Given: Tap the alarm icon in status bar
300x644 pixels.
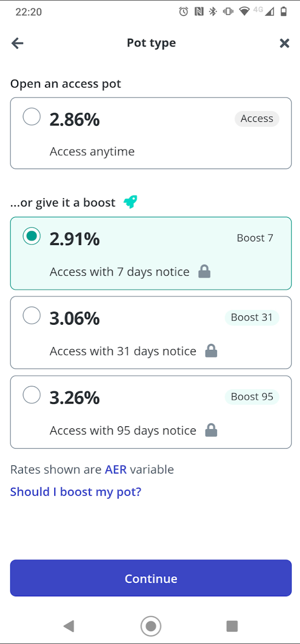Looking at the screenshot, I should pyautogui.click(x=184, y=12).
